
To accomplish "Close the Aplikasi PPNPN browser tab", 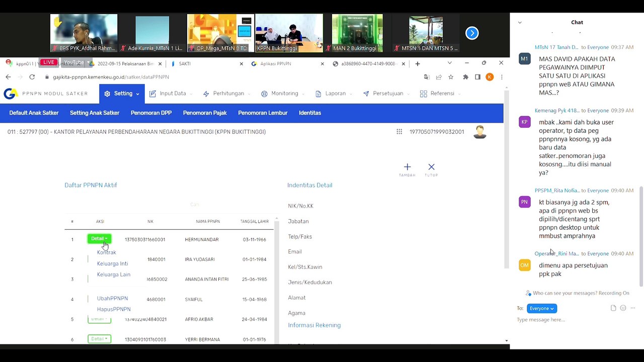I will point(323,64).
